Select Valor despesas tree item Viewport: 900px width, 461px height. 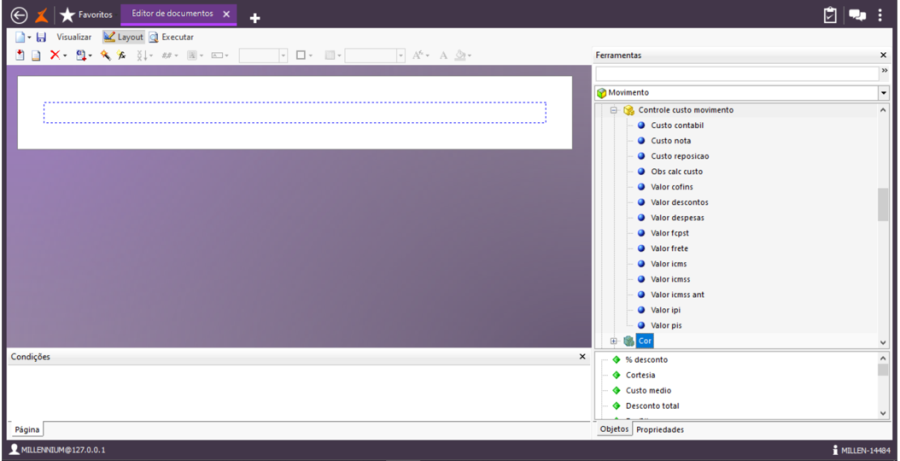677,218
